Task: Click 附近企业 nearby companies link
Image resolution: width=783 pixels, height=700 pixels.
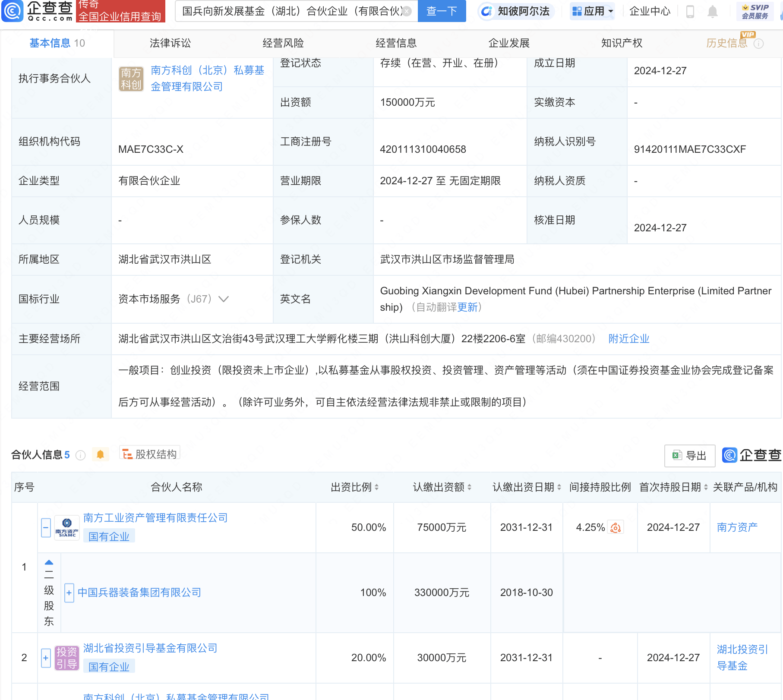Action: tap(629, 339)
